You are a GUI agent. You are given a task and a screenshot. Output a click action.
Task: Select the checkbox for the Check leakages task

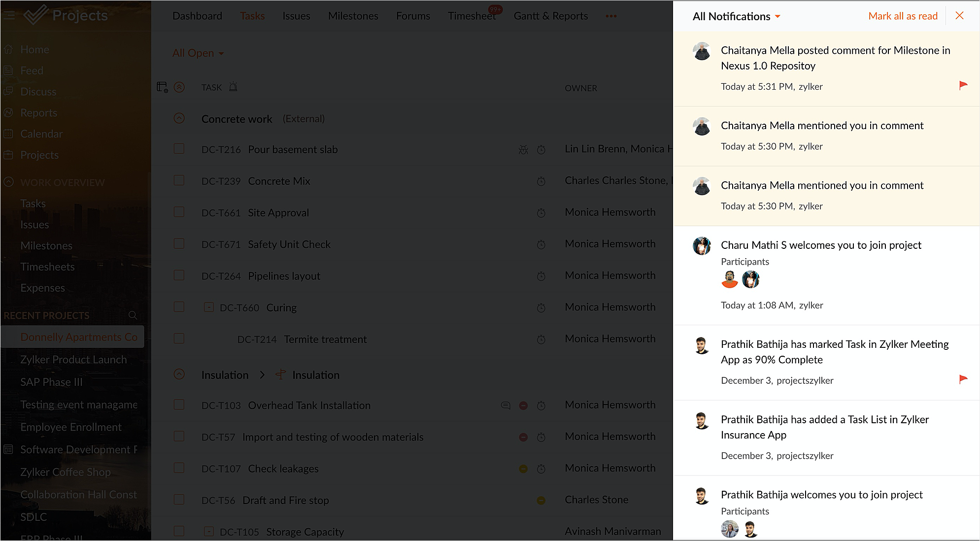pyautogui.click(x=179, y=468)
